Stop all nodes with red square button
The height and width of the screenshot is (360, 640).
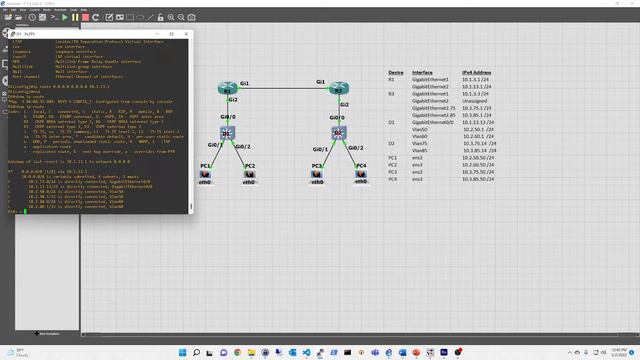coord(85,17)
